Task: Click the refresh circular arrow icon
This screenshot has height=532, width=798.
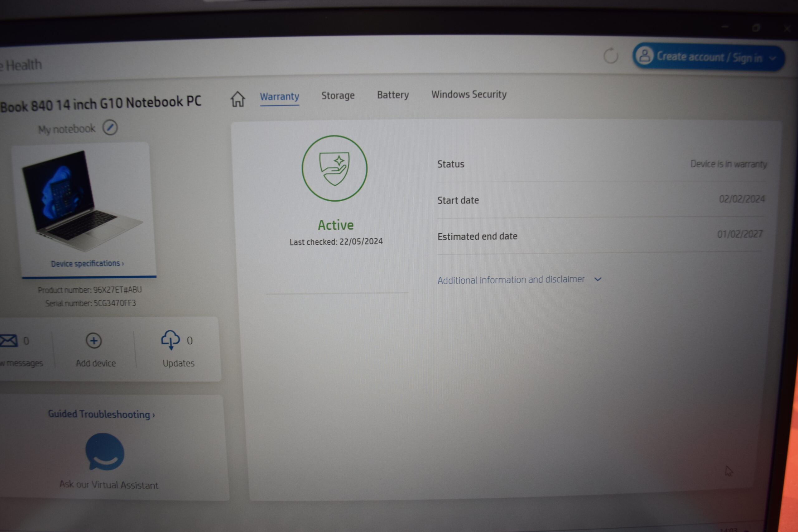Action: coord(611,56)
